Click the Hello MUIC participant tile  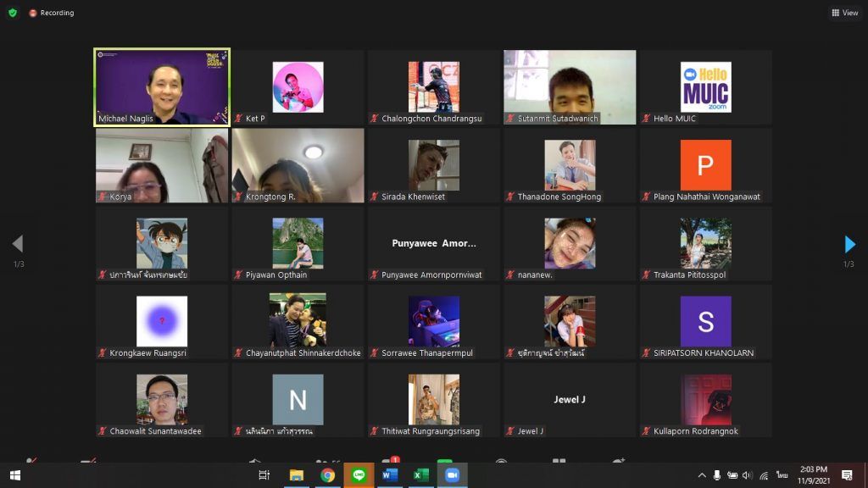pyautogui.click(x=705, y=87)
